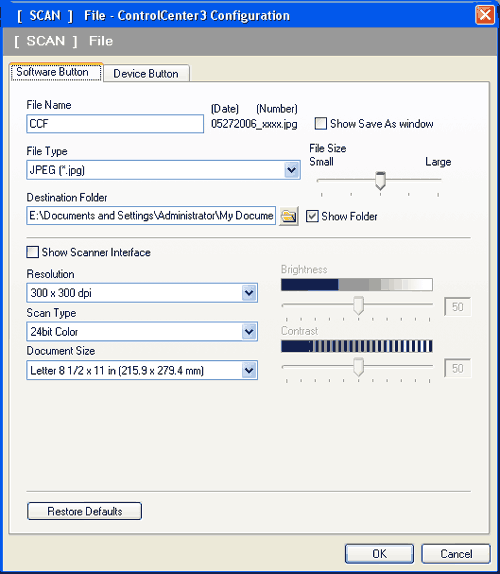500x574 pixels.
Task: Open the Scan Type dropdown
Action: click(x=249, y=332)
